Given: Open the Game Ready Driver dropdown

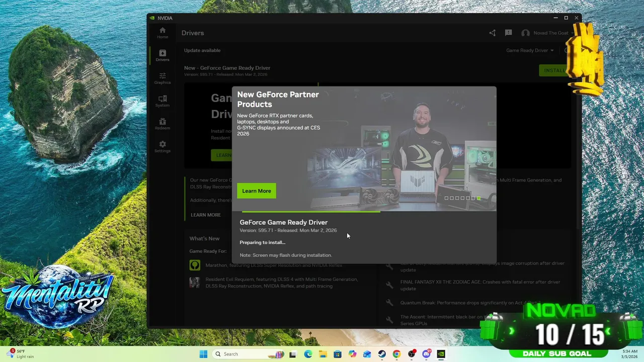Looking at the screenshot, I should point(530,50).
